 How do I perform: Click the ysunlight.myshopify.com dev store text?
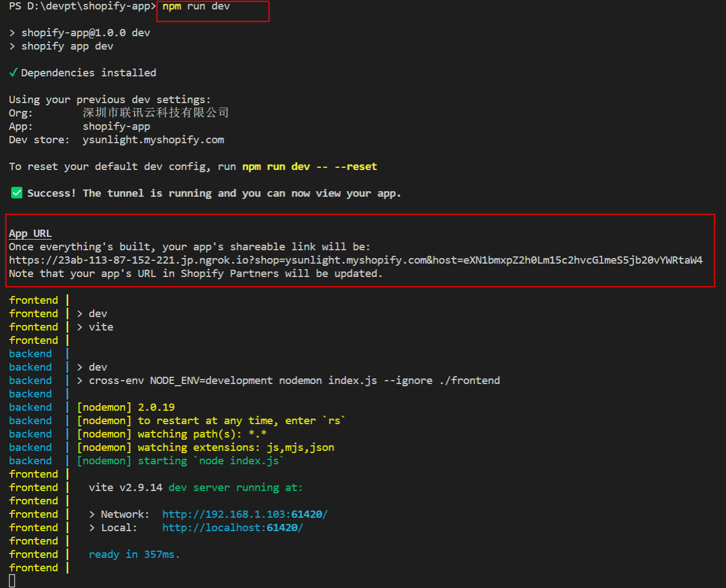click(153, 140)
